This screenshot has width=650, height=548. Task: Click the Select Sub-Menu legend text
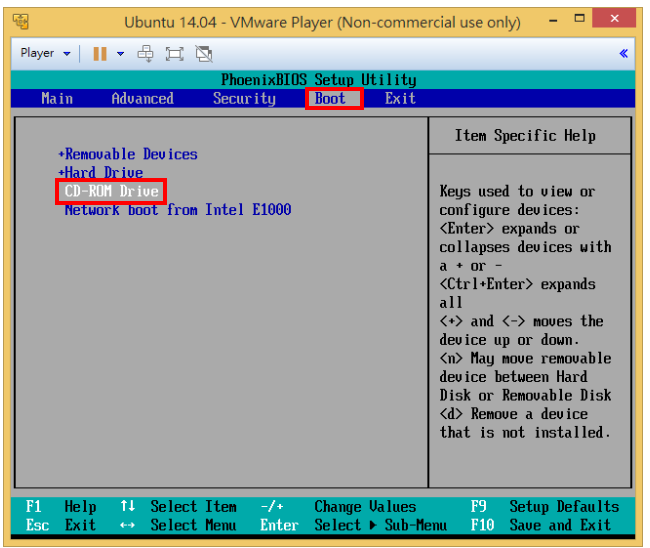[381, 525]
